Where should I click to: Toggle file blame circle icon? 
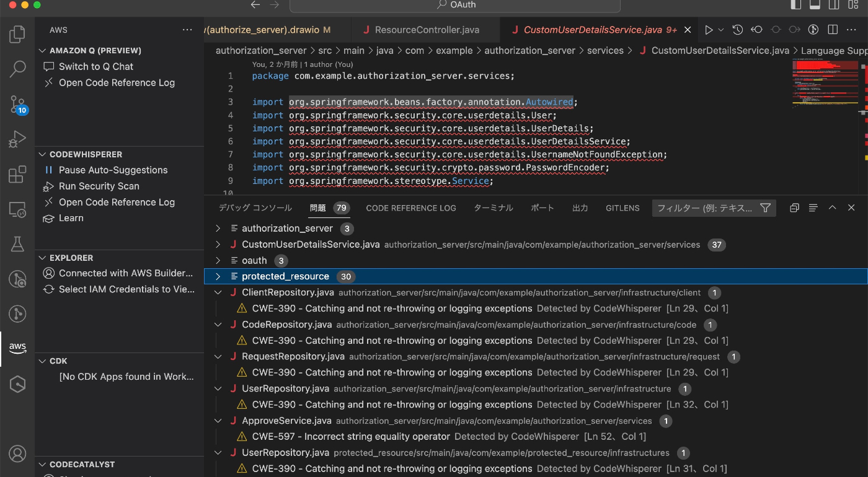click(x=776, y=30)
